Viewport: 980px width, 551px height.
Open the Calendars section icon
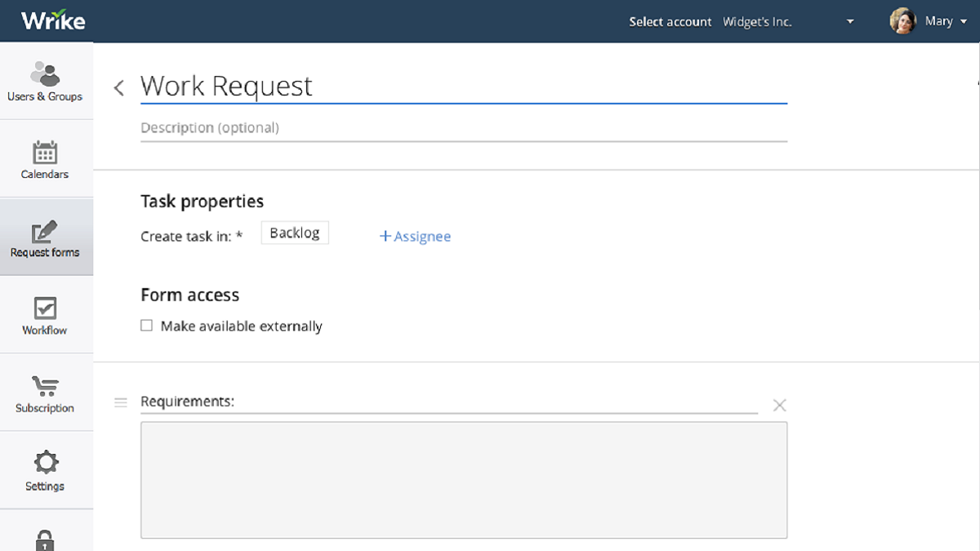[x=45, y=153]
